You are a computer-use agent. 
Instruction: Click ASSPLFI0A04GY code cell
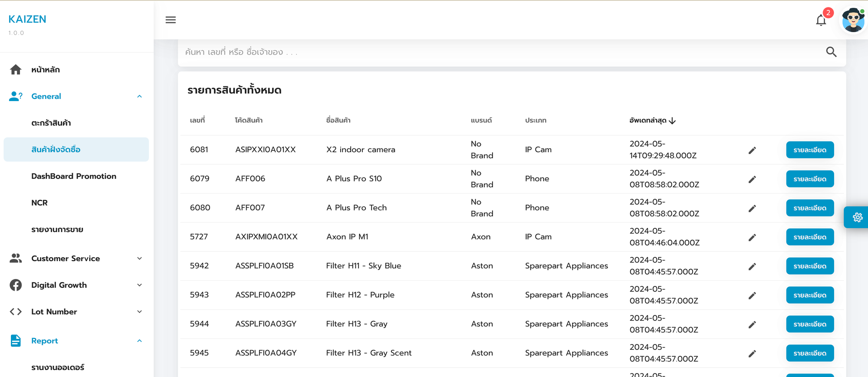[x=266, y=353]
